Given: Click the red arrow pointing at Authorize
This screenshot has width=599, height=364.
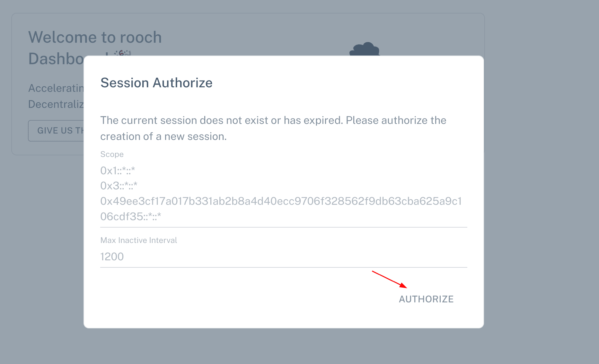Looking at the screenshot, I should point(389,279).
